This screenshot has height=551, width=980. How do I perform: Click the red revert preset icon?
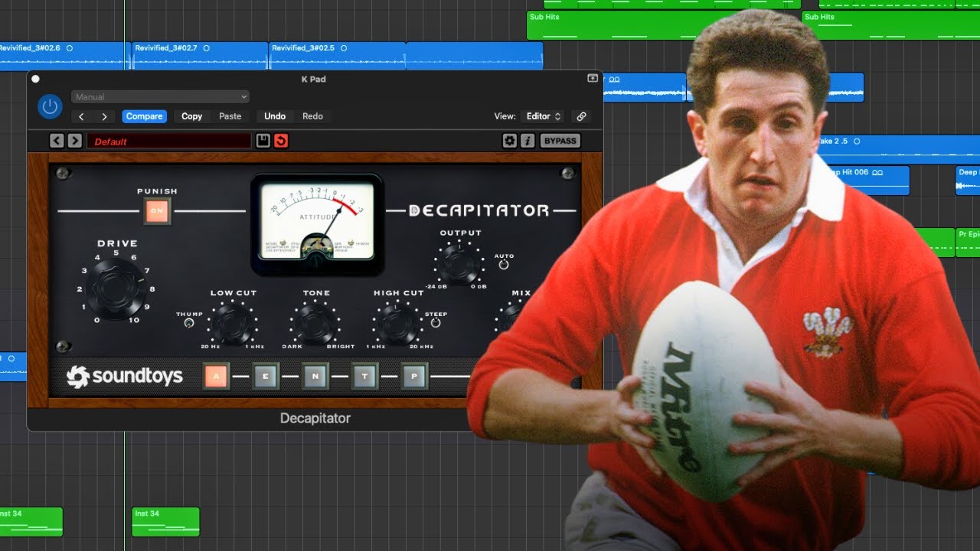(x=281, y=141)
